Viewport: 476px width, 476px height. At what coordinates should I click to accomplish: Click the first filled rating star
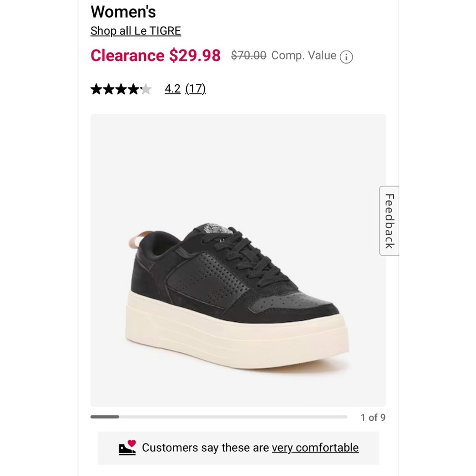(95, 89)
